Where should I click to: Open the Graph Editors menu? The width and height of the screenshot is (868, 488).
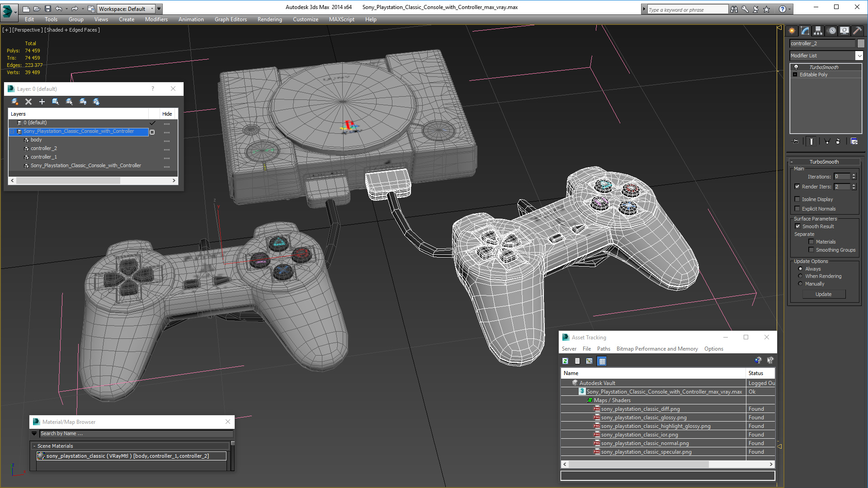click(231, 19)
